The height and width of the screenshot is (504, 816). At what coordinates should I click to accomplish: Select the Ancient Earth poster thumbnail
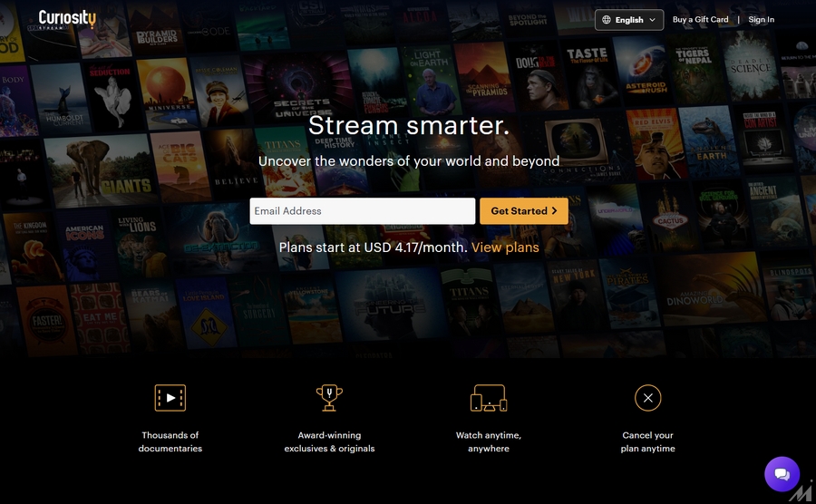tap(708, 141)
